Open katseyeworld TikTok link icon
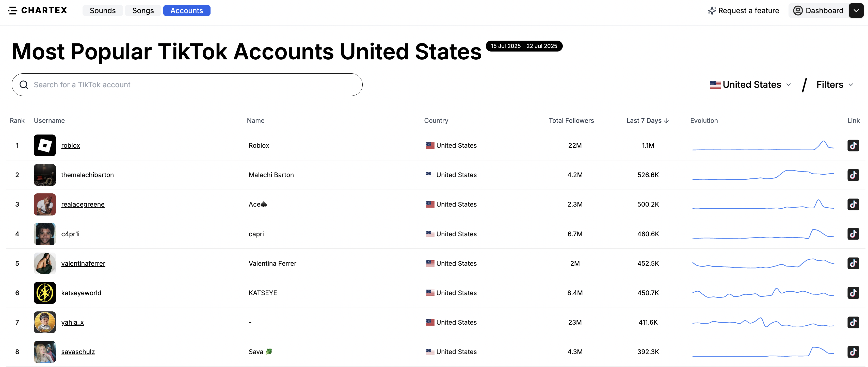 click(x=853, y=293)
